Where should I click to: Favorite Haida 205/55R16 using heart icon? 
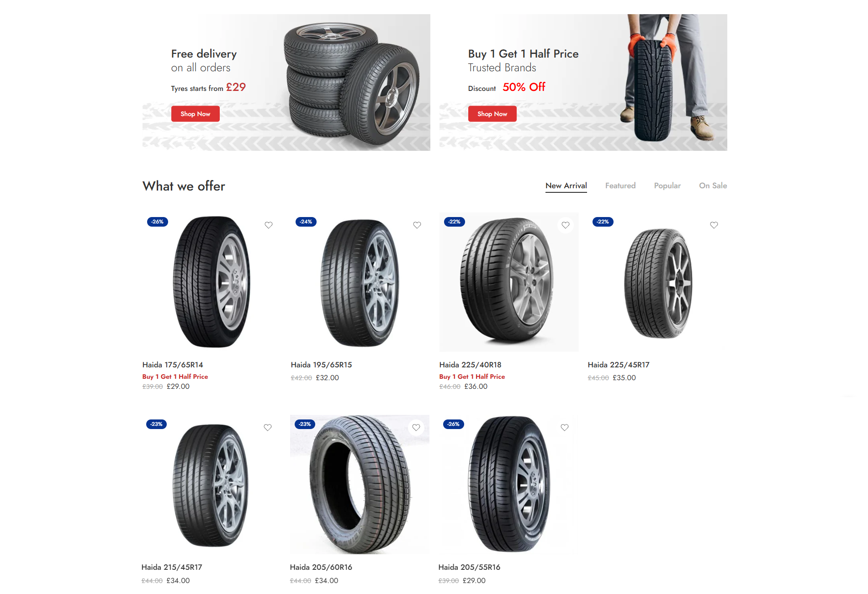pos(565,427)
